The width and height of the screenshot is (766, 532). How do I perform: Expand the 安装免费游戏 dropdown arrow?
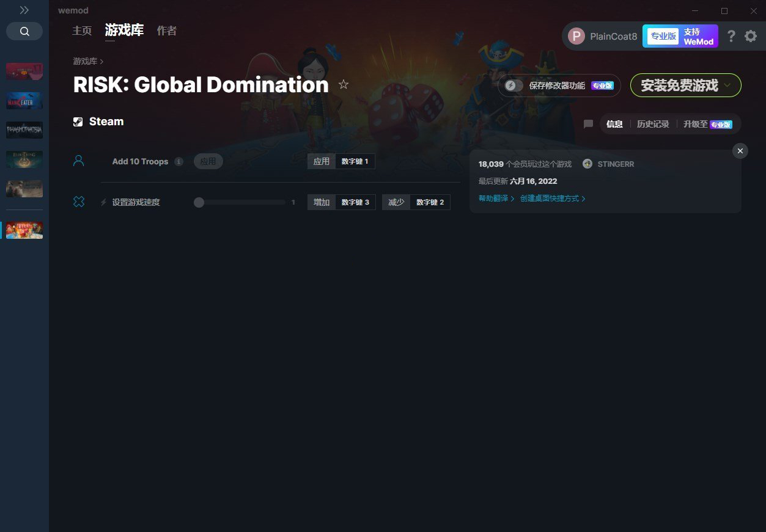[x=727, y=86]
